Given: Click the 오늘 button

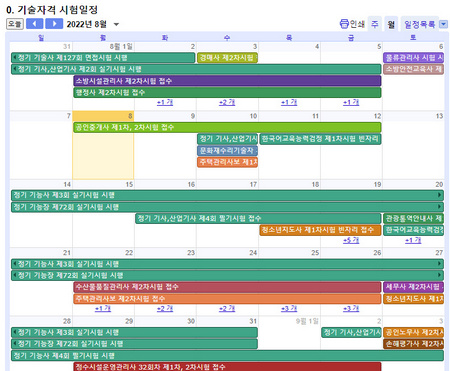Looking at the screenshot, I should pos(15,24).
